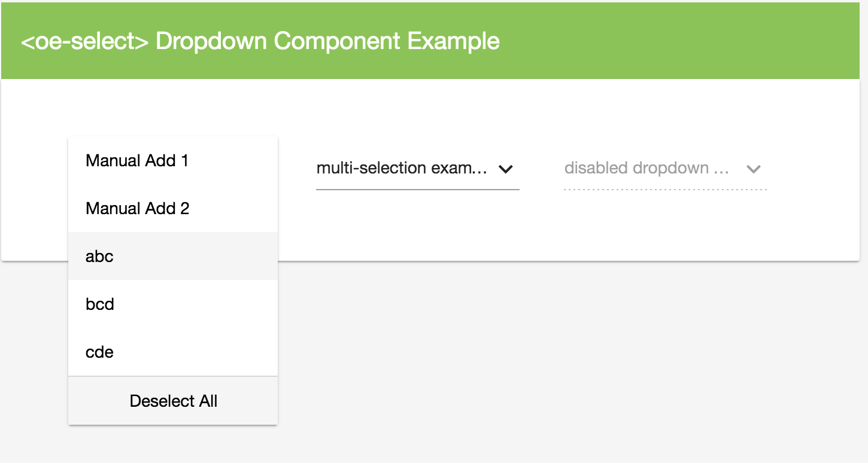Click the divider line above Deselect All
The width and height of the screenshot is (868, 463).
point(173,376)
